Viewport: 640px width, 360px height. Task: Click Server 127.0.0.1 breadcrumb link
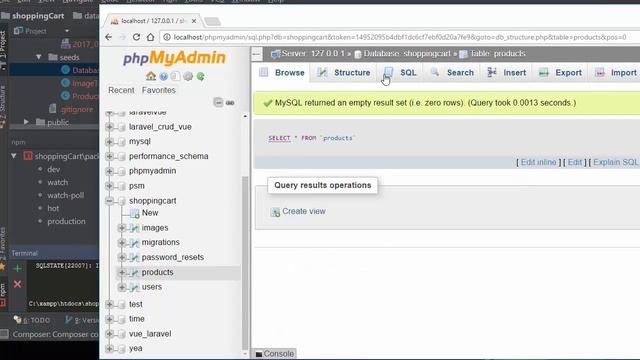(313, 53)
